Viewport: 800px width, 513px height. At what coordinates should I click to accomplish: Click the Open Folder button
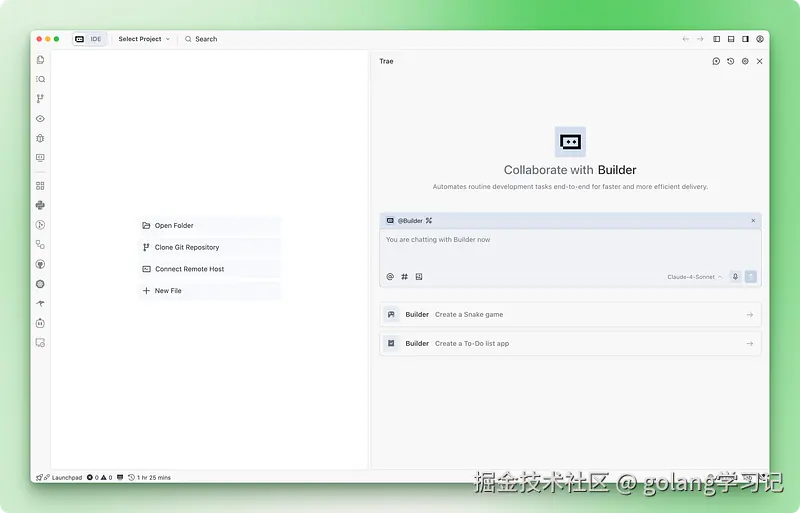tap(209, 226)
